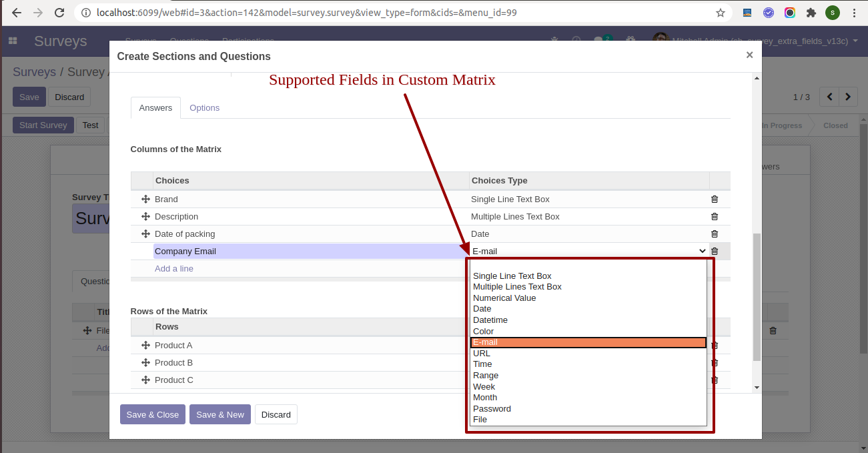Pick the Color field type option
The width and height of the screenshot is (868, 453).
484,332
